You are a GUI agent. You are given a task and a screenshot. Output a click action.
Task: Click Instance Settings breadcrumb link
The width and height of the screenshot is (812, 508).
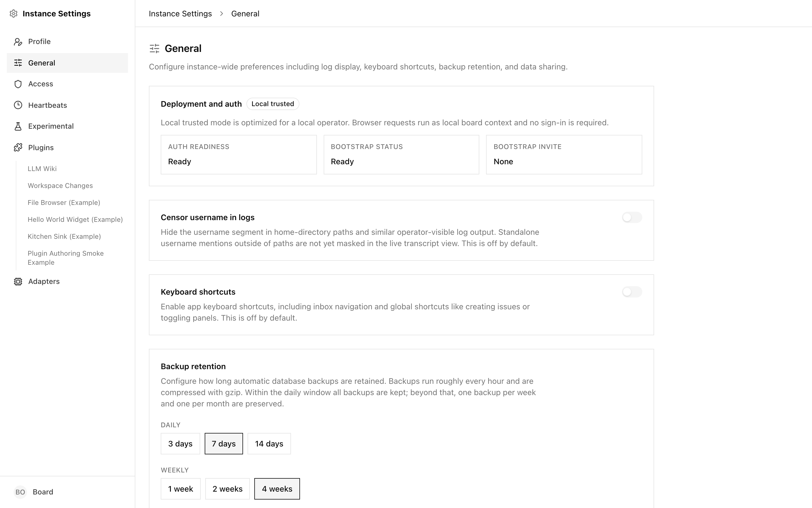click(x=180, y=14)
